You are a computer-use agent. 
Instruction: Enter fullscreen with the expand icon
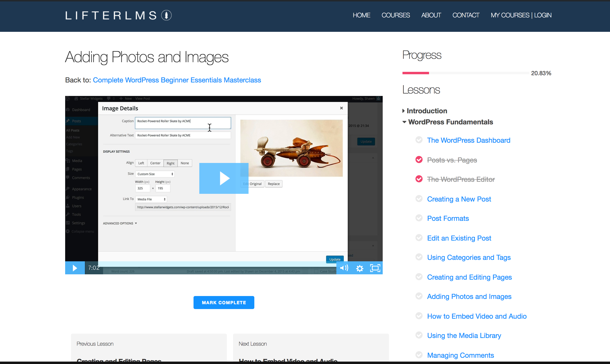[x=375, y=268]
